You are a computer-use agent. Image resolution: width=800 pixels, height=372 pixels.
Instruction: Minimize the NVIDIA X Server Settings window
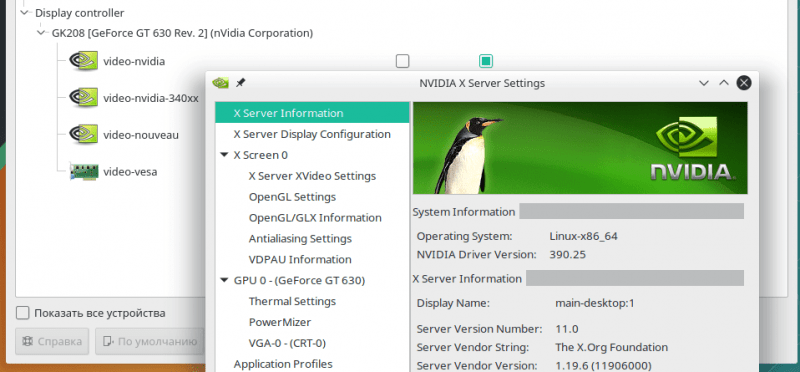pyautogui.click(x=704, y=83)
